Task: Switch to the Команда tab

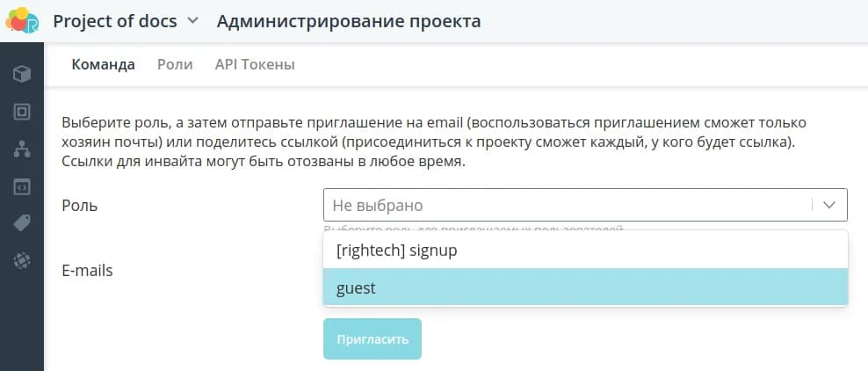Action: point(103,64)
